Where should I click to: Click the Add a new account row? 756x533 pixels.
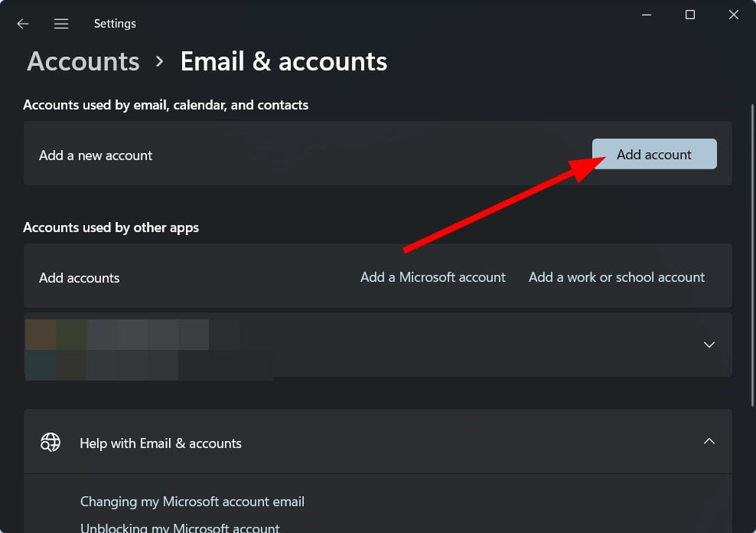[x=377, y=153]
